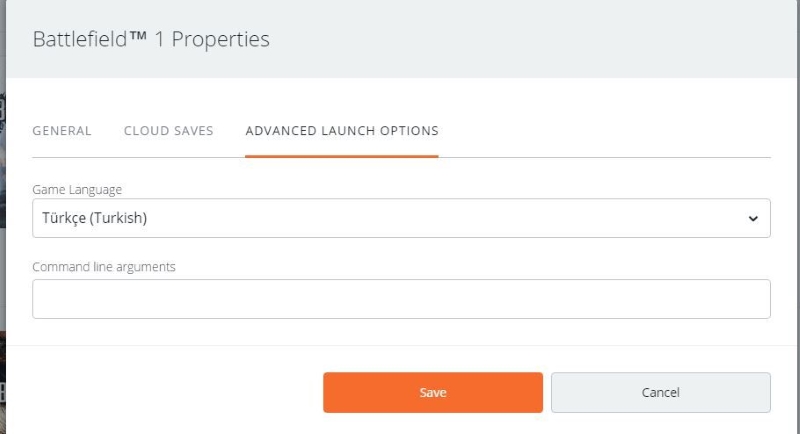800x434 pixels.
Task: Focus the Command line arguments field
Action: pyautogui.click(x=402, y=299)
